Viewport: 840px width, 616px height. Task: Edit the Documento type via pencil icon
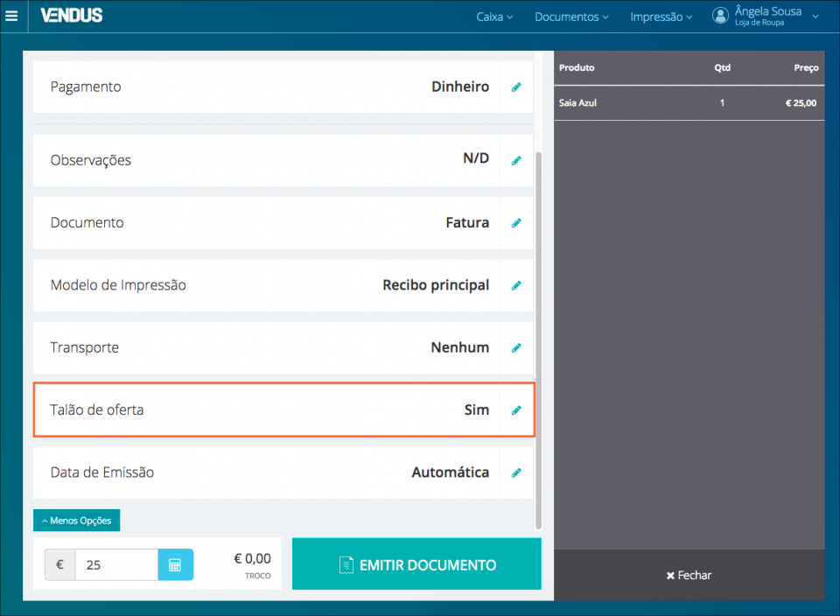(x=516, y=222)
